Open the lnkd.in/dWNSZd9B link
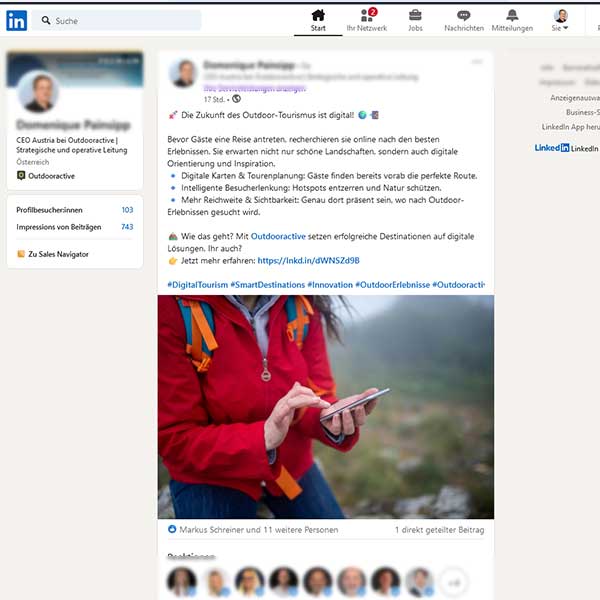The height and width of the screenshot is (600, 600). [308, 261]
